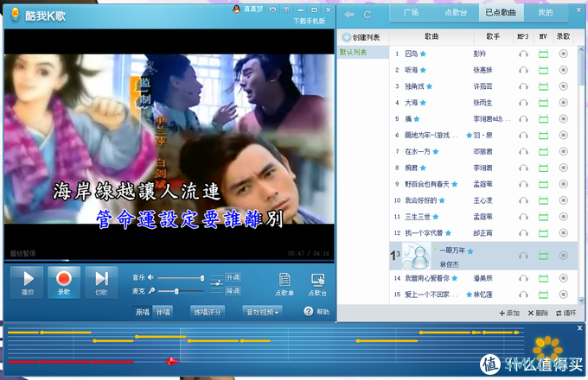Switch to 原唱 original vocals

point(143,312)
